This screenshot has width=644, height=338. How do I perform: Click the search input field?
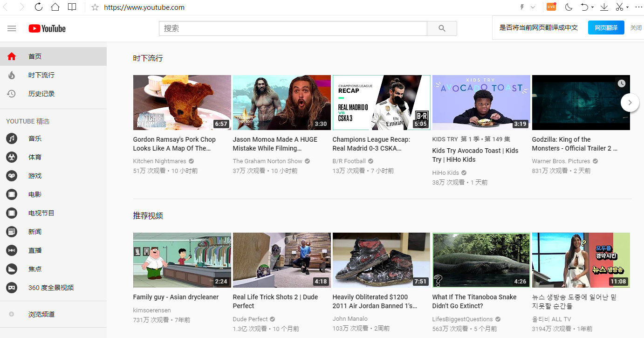click(293, 28)
